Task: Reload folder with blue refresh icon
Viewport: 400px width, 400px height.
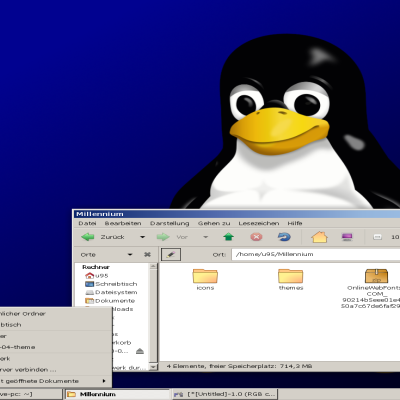Action: [284, 237]
